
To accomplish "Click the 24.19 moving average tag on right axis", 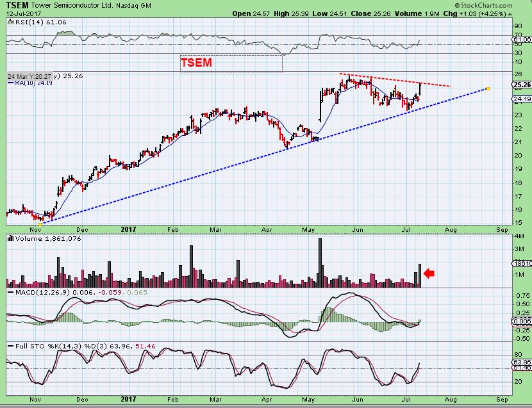I will pos(522,99).
